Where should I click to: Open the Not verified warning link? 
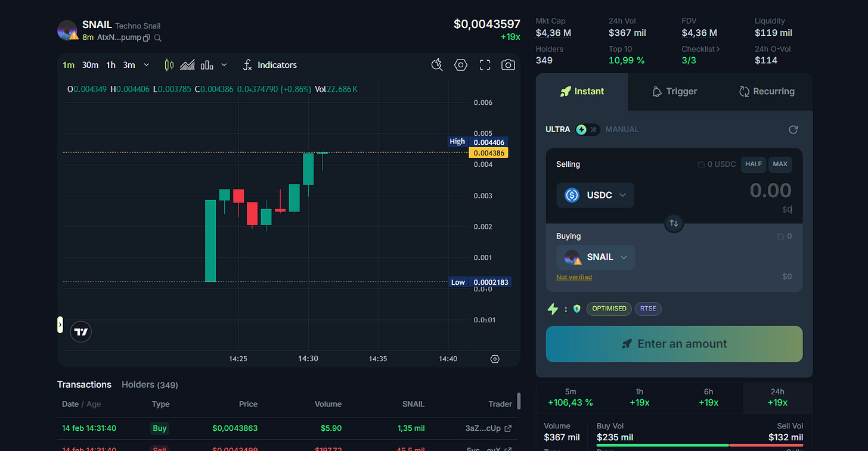(x=574, y=277)
